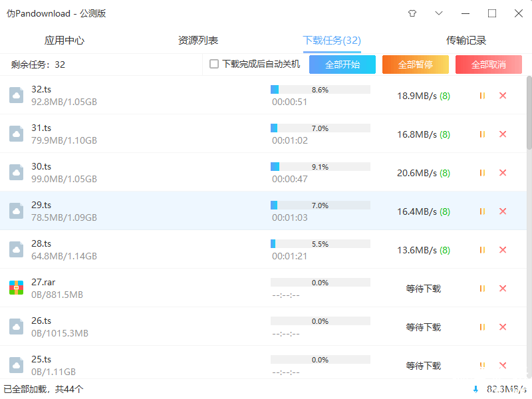
Task: Click size text 99.0MB/1.05GB of 30.ts
Action: pyautogui.click(x=64, y=179)
